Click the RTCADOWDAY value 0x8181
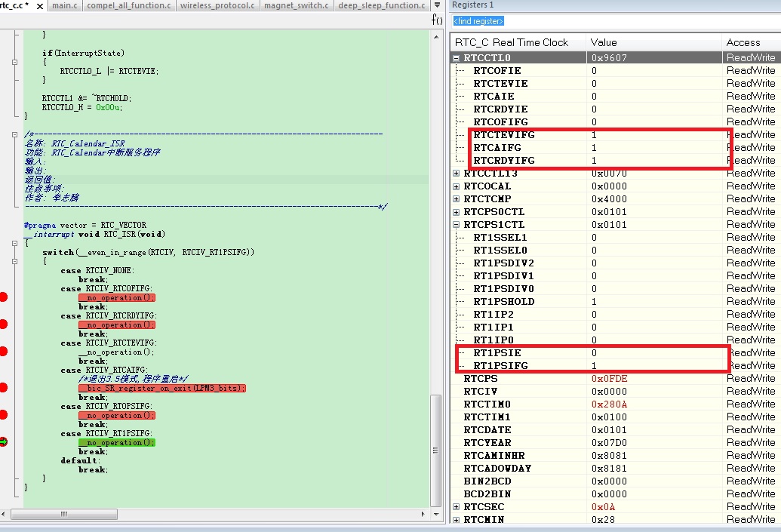The image size is (781, 532). tap(609, 469)
